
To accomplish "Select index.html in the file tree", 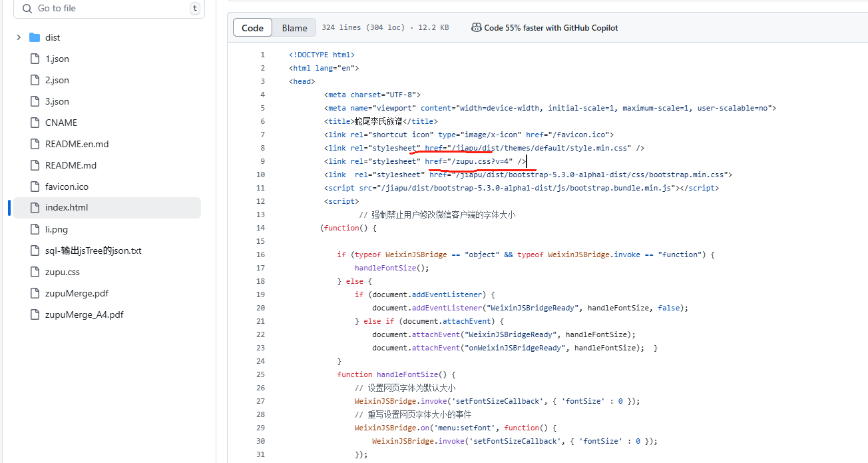I will click(x=107, y=208).
